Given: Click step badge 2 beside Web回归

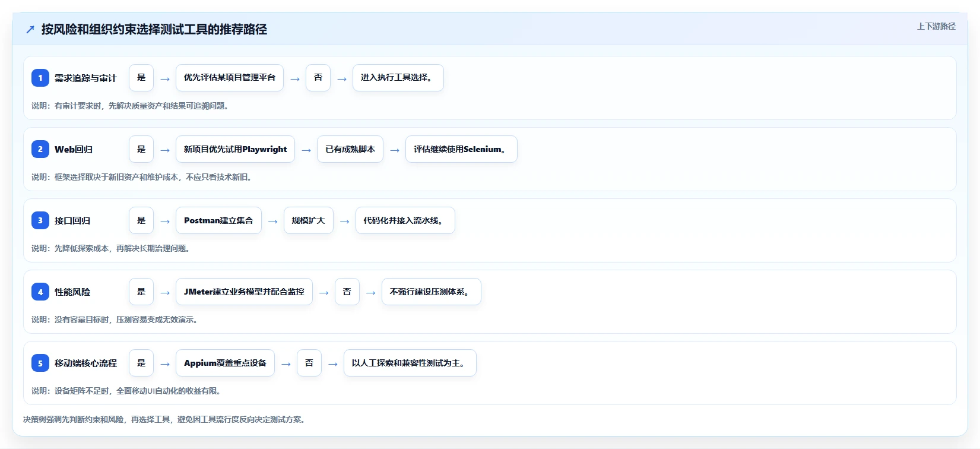Looking at the screenshot, I should point(40,149).
